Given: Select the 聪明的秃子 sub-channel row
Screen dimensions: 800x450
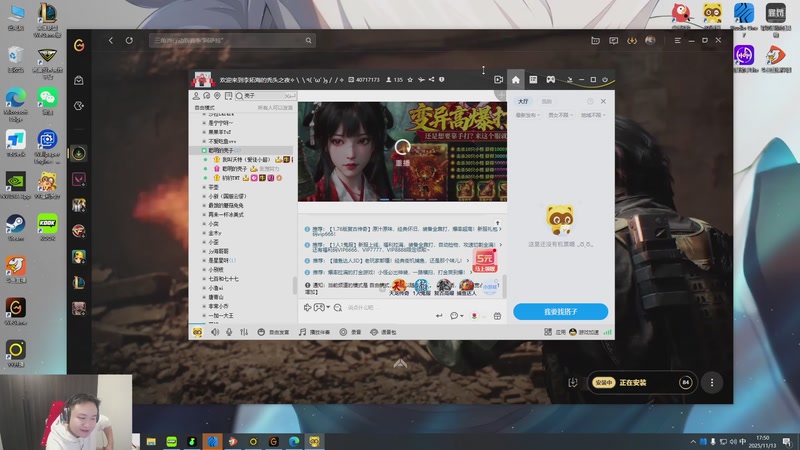Looking at the screenshot, I should [x=243, y=151].
